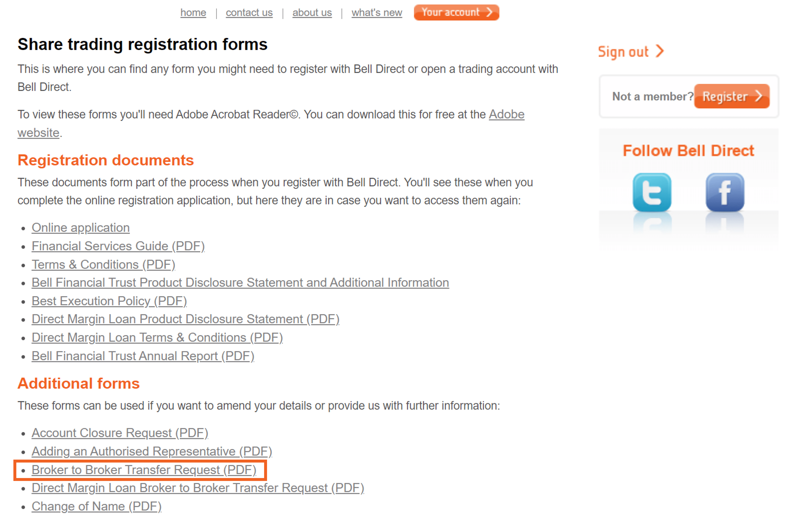Open Financial Services Guide (PDF)
The height and width of the screenshot is (518, 812).
click(x=118, y=246)
